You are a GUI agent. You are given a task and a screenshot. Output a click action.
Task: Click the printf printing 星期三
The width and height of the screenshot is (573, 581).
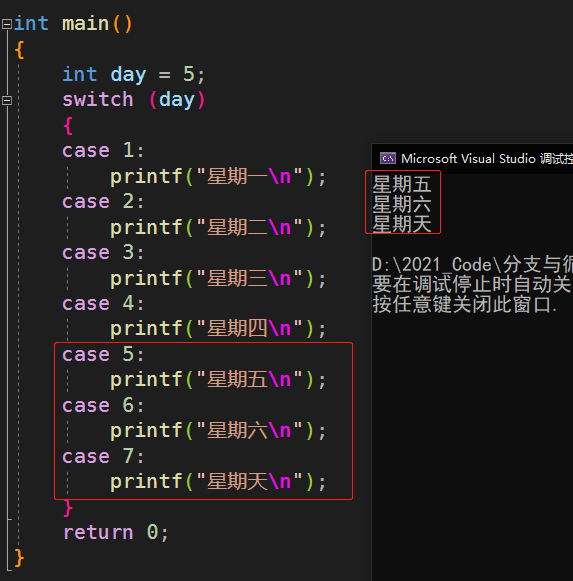point(218,278)
